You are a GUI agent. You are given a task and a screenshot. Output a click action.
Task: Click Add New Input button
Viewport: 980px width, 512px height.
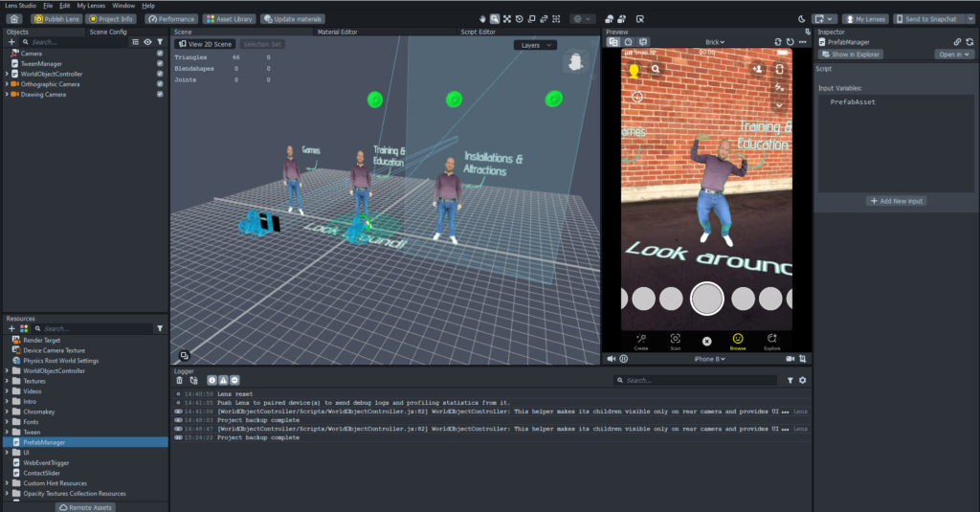pos(896,201)
